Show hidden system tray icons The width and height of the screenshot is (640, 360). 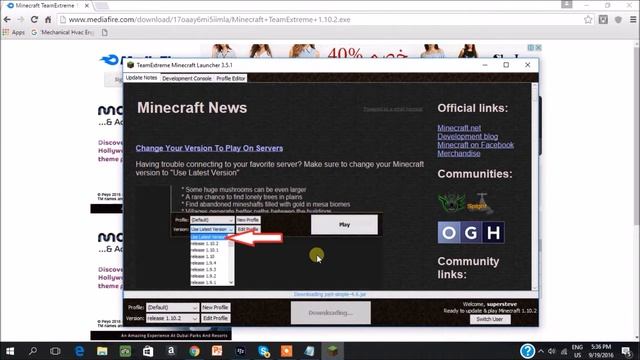(x=541, y=351)
